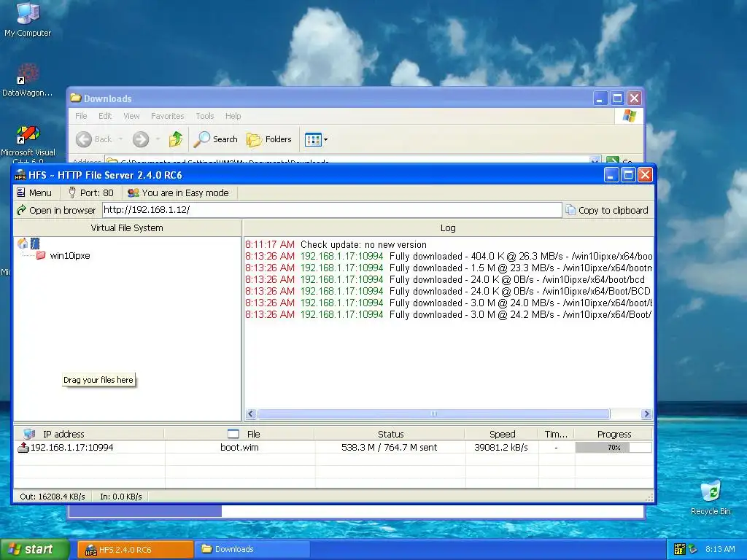Click the upload icon beside 192.168.1.17:10994

click(23, 447)
